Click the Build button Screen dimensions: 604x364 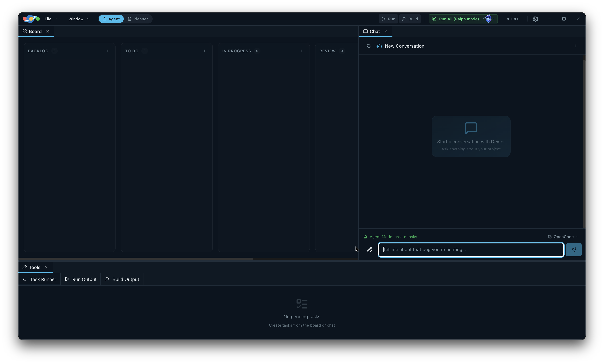click(x=410, y=19)
